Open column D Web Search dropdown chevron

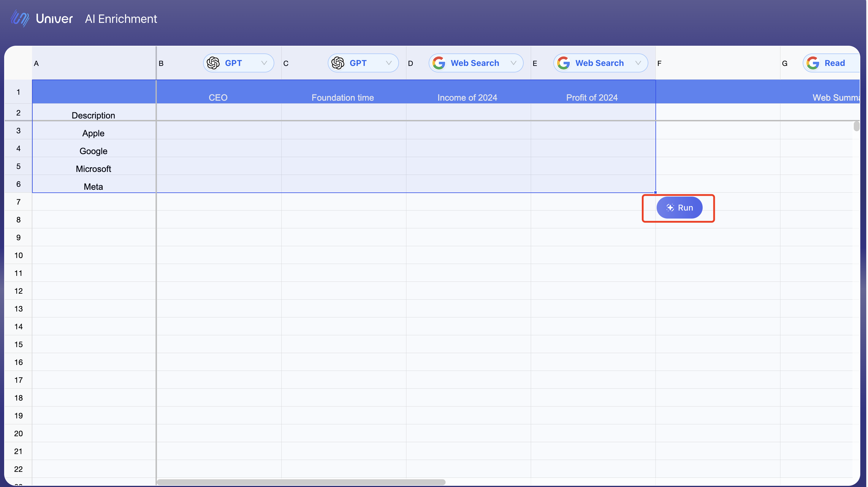coord(514,63)
